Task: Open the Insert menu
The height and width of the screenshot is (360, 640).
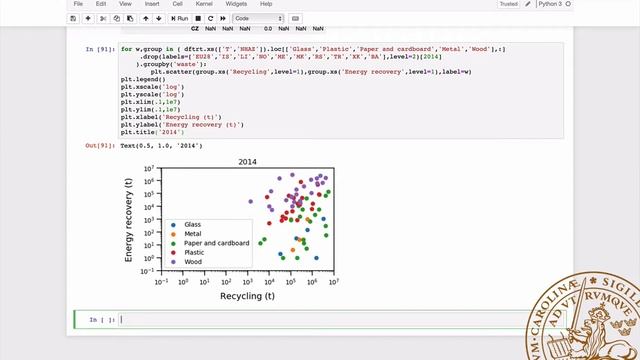Action: click(152, 4)
